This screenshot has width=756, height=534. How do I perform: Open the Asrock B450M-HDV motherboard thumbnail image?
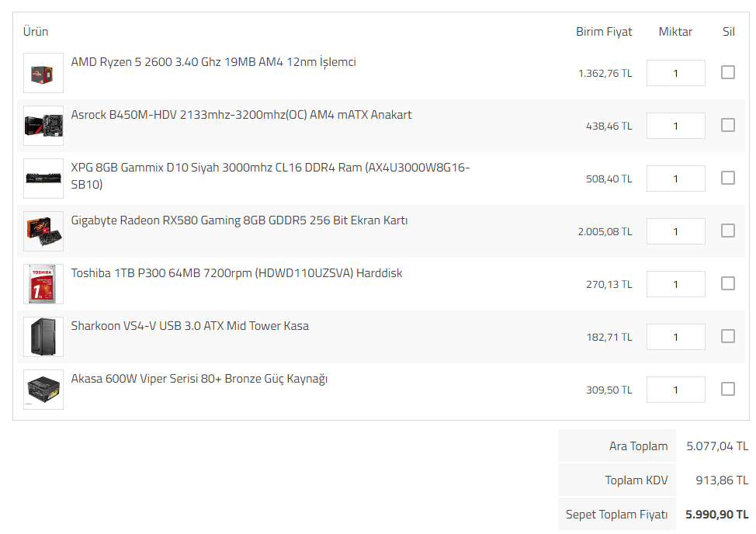[43, 126]
